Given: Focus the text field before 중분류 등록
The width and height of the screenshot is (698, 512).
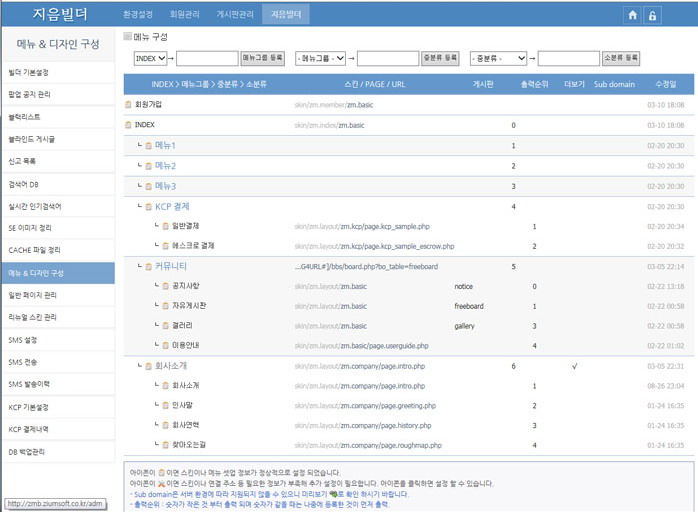Looking at the screenshot, I should coord(387,58).
